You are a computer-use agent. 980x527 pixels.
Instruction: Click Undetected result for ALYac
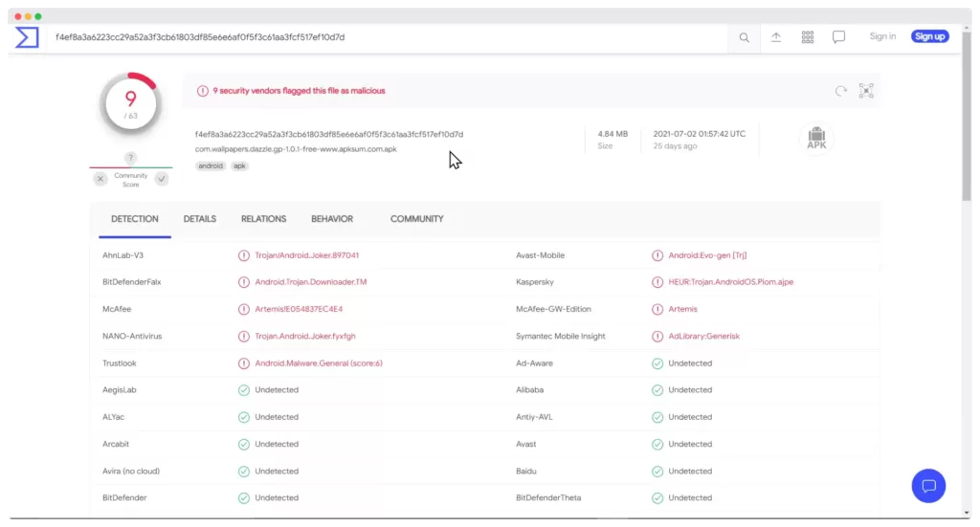(x=277, y=417)
